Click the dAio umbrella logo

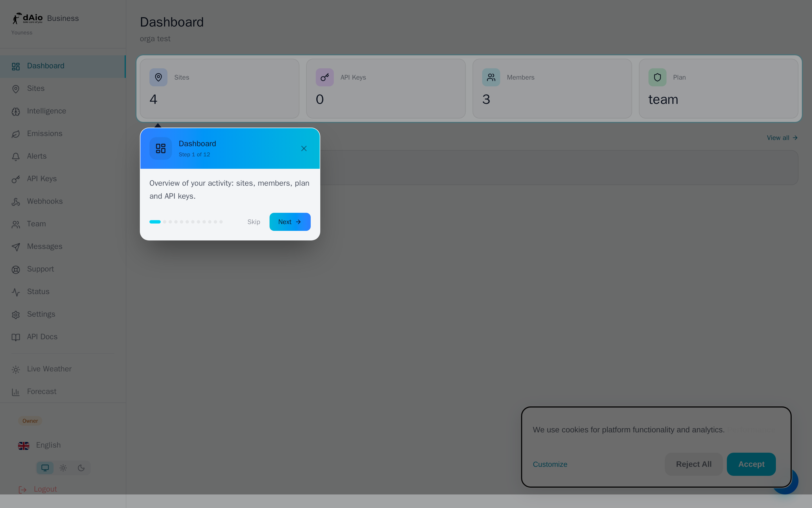[x=28, y=18]
